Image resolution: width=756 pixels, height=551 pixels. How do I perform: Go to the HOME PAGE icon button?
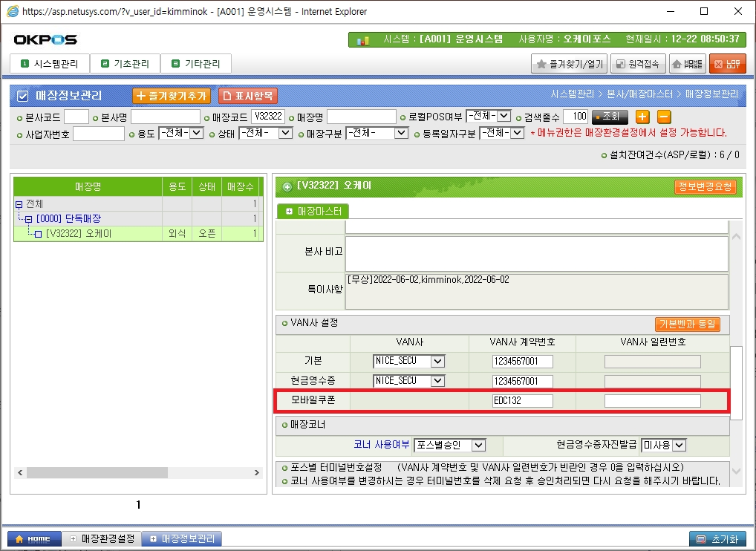point(688,64)
